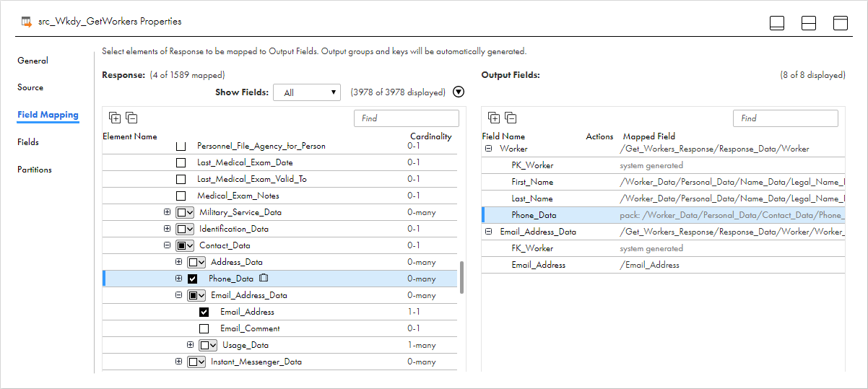Uncheck the Email_Address checkbox
This screenshot has height=389, width=868.
point(204,312)
